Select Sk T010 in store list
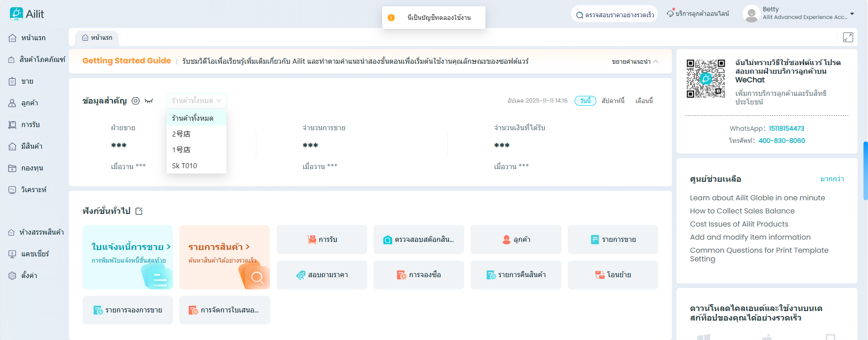The image size is (868, 340). 185,166
